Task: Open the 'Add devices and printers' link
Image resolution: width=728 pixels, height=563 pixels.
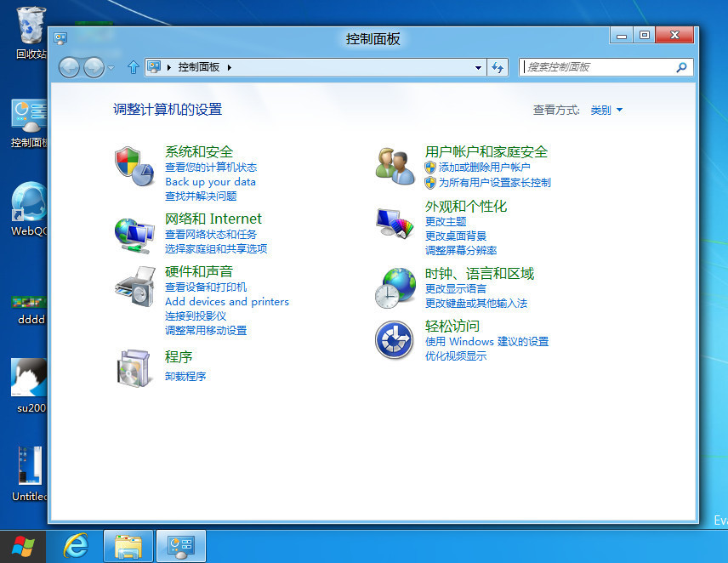Action: [227, 302]
